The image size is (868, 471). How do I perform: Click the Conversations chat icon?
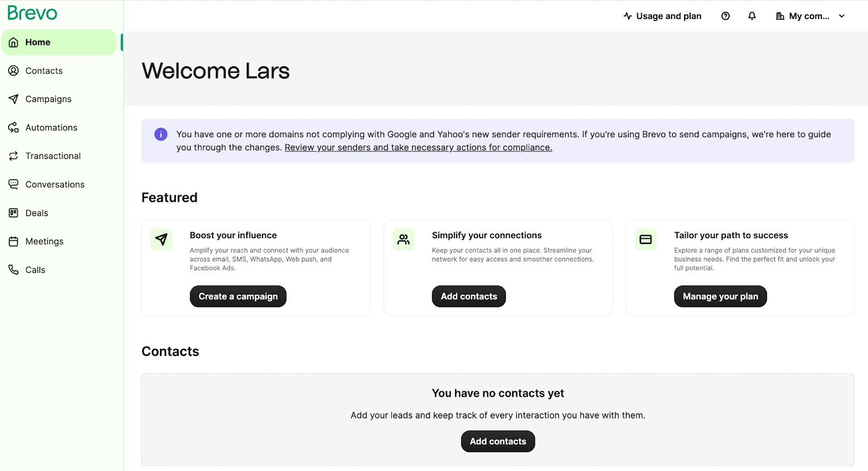14,184
